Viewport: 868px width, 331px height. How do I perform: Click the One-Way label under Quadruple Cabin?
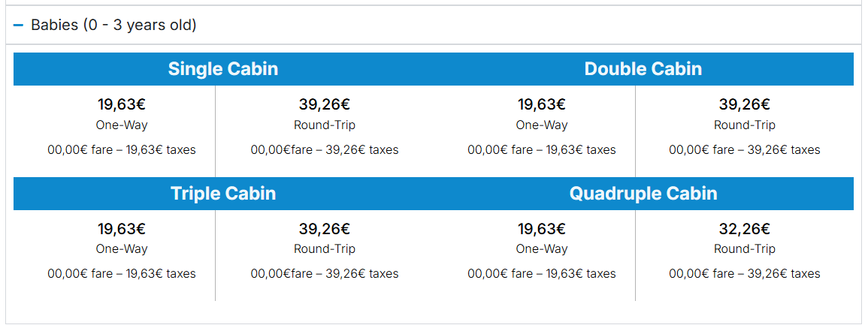(542, 249)
